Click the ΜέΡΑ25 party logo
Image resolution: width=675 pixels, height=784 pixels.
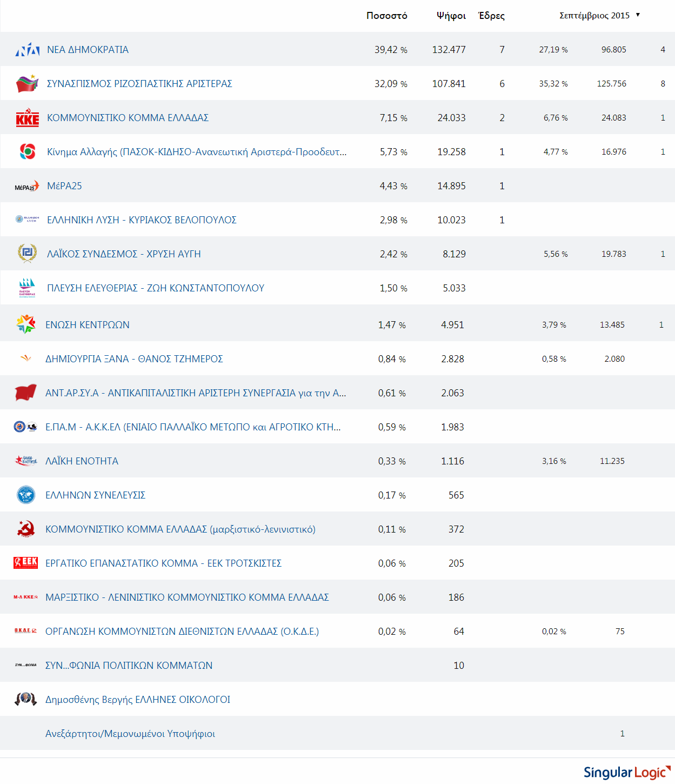tap(27, 187)
